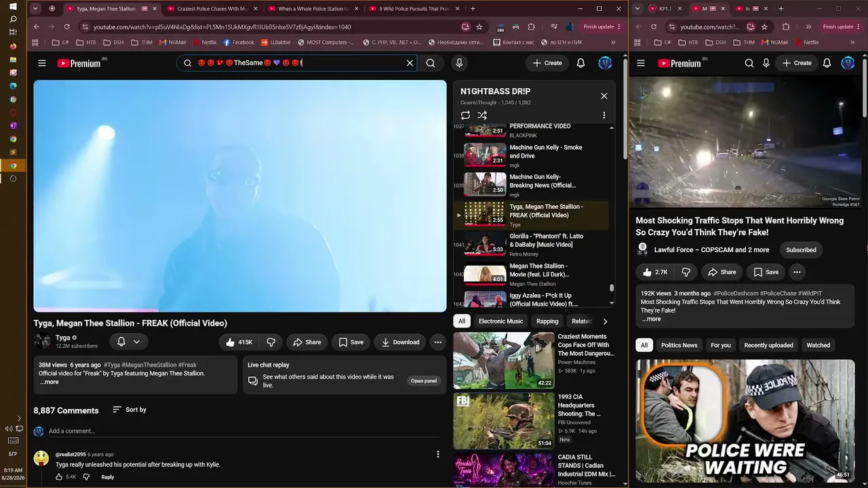
Task: Open notifications bell in left window
Action: pos(580,63)
